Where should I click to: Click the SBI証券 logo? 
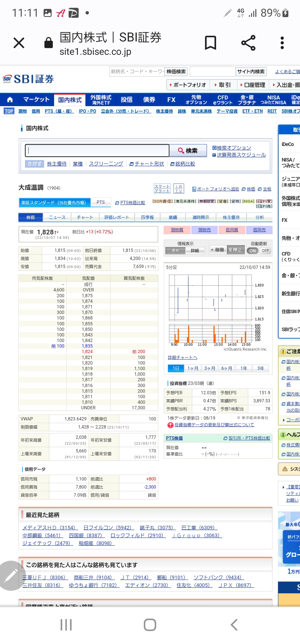point(28,79)
